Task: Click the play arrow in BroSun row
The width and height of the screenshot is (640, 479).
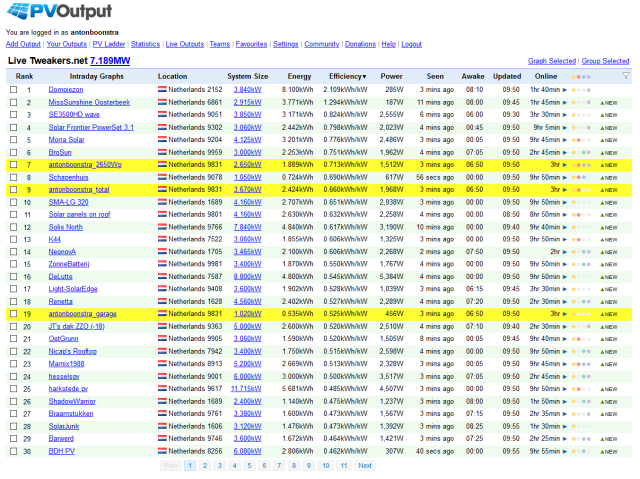Action: (x=565, y=153)
